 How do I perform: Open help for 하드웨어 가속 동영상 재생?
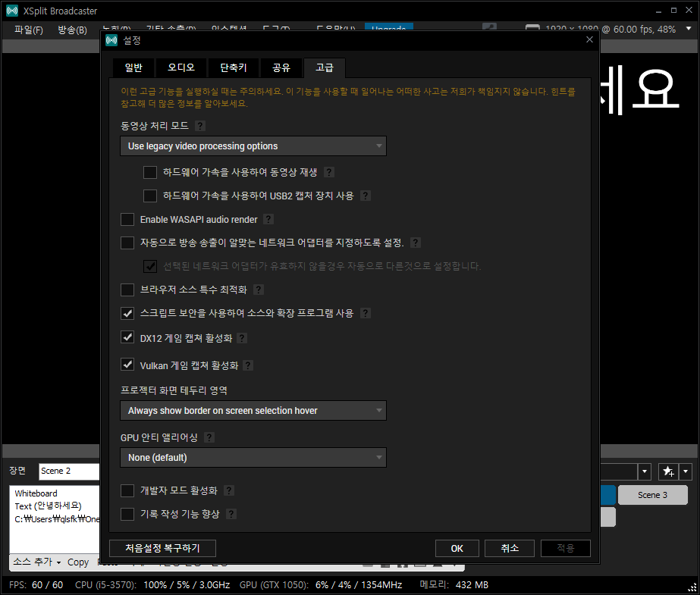329,172
